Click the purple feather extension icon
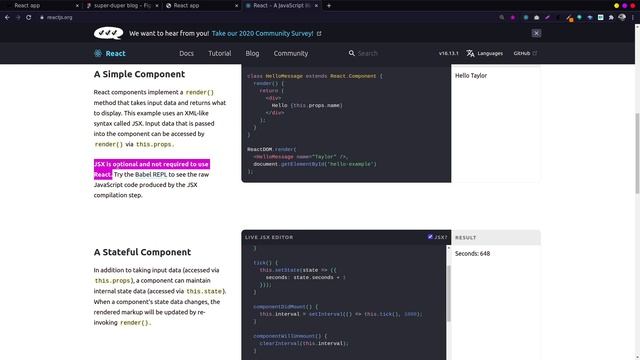Image resolution: width=640 pixels, height=360 pixels. [547, 18]
